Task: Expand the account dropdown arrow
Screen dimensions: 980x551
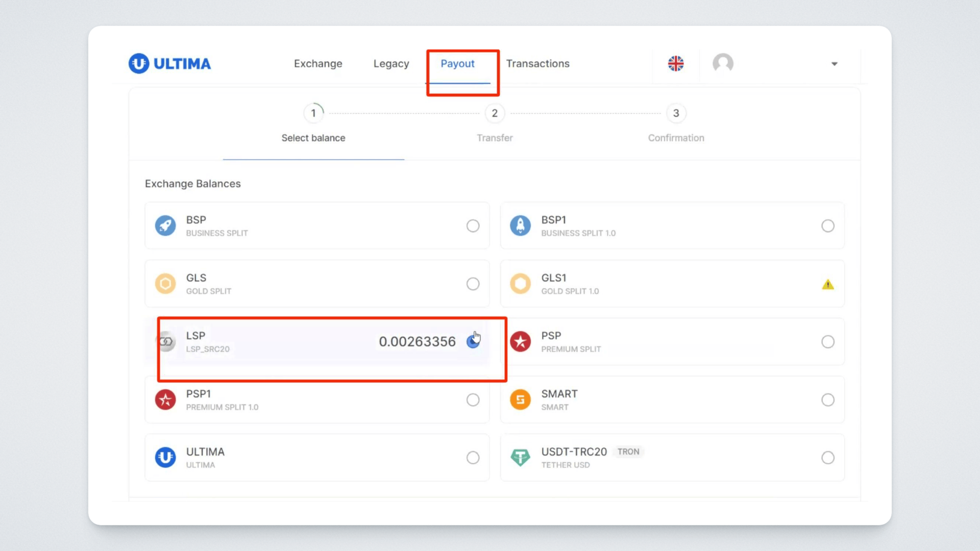Action: click(834, 64)
